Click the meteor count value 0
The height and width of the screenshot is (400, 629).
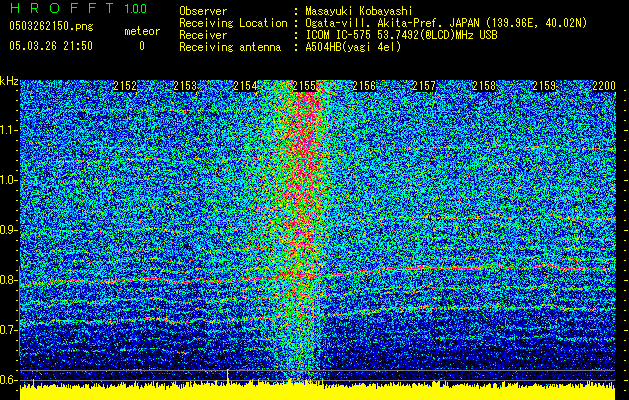coord(142,46)
